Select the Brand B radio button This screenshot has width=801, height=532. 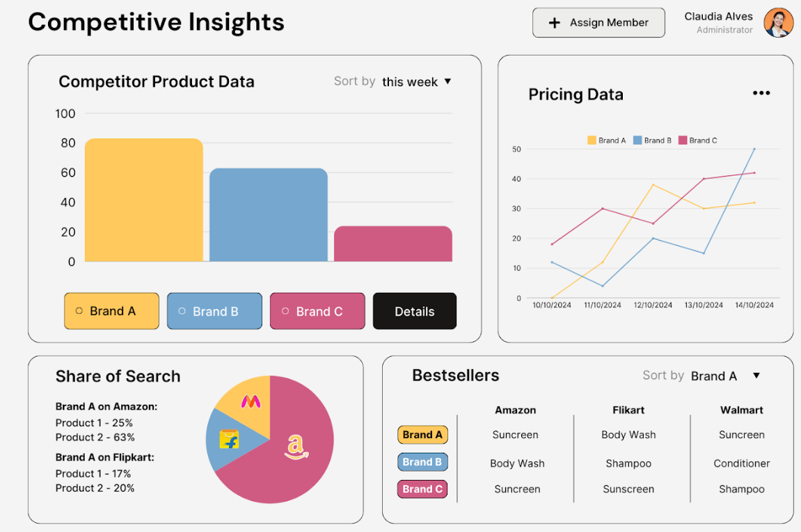click(x=182, y=310)
